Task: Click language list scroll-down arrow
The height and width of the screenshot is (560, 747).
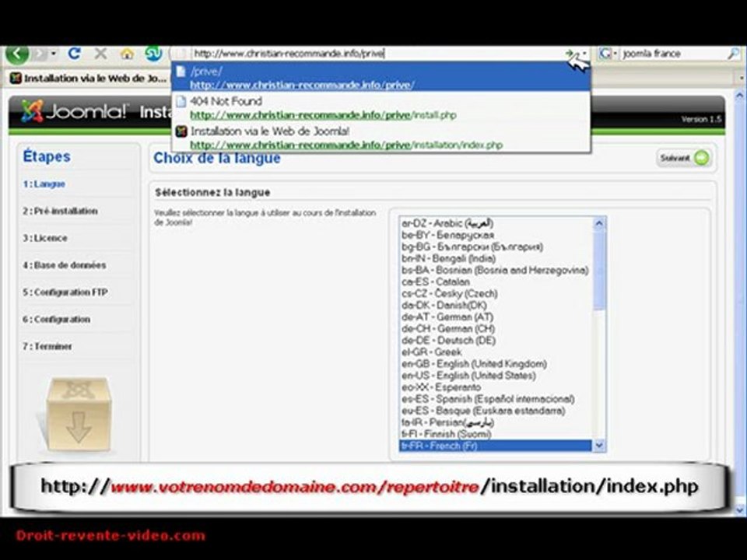Action: pos(599,446)
